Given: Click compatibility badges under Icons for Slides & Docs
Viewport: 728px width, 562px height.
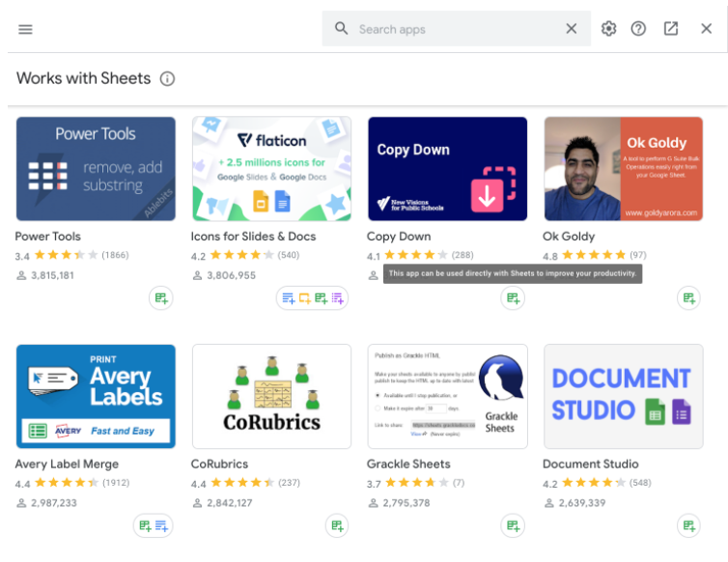Looking at the screenshot, I should [313, 298].
